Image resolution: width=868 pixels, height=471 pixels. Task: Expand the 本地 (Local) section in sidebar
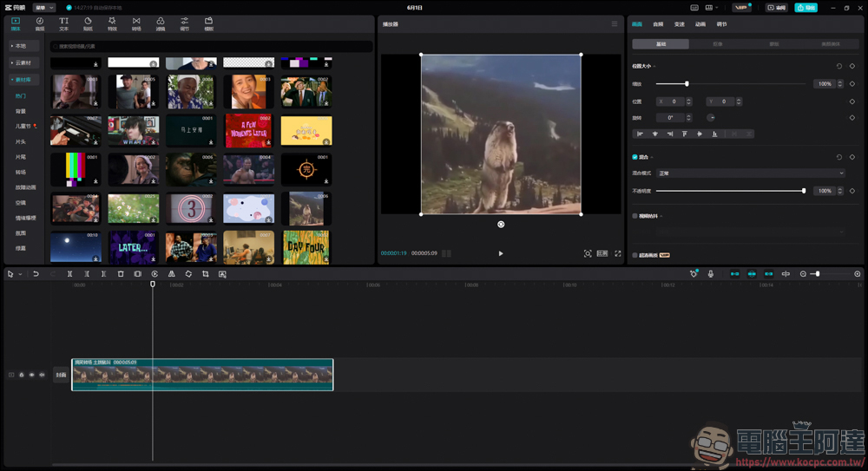coord(21,46)
